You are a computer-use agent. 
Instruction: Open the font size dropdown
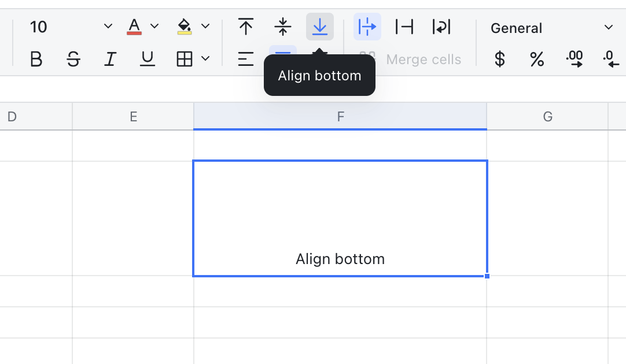pyautogui.click(x=108, y=27)
